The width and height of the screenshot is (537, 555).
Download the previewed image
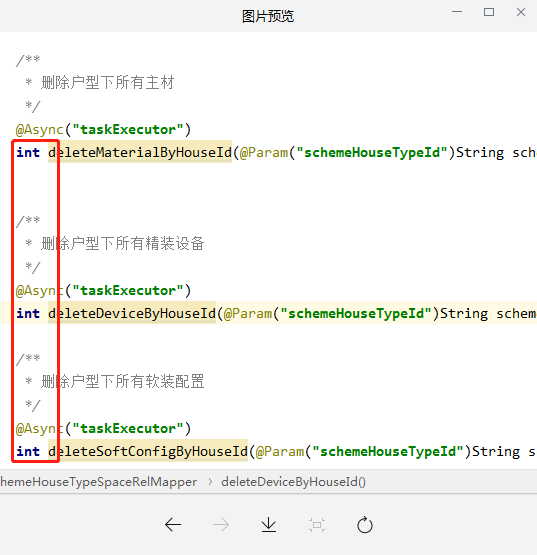point(269,525)
